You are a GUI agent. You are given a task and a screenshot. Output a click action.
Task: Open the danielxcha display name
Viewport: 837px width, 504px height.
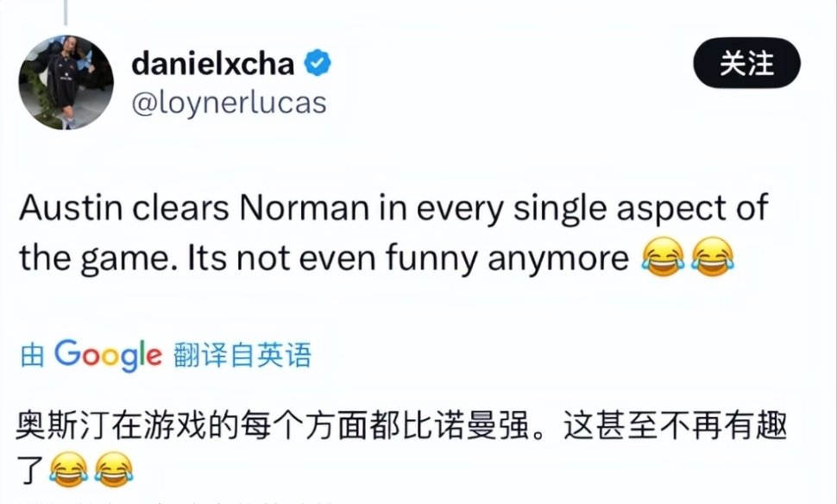tap(213, 63)
